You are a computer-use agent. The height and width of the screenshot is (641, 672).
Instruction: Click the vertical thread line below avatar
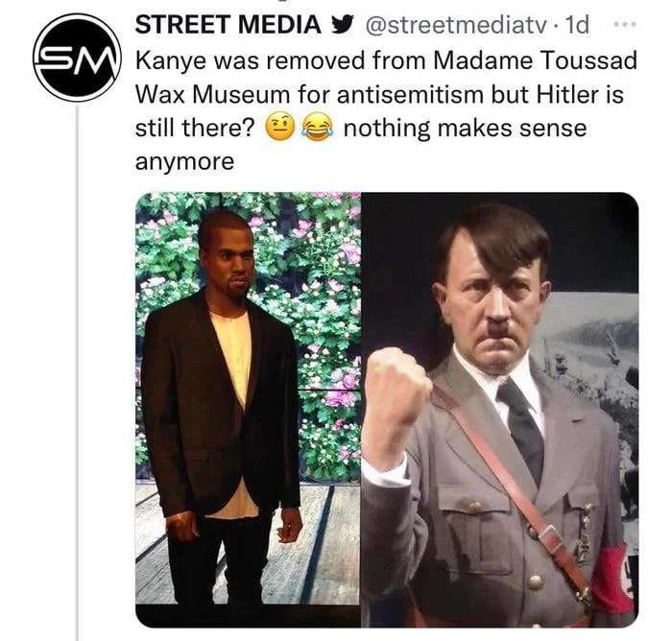(77, 384)
